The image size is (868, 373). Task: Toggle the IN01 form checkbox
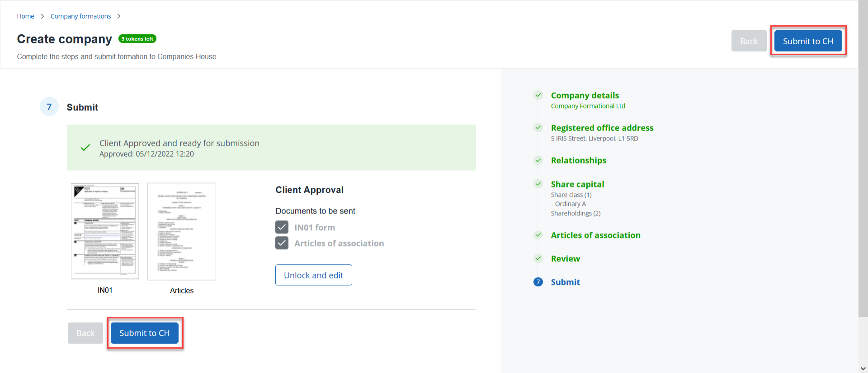tap(282, 227)
